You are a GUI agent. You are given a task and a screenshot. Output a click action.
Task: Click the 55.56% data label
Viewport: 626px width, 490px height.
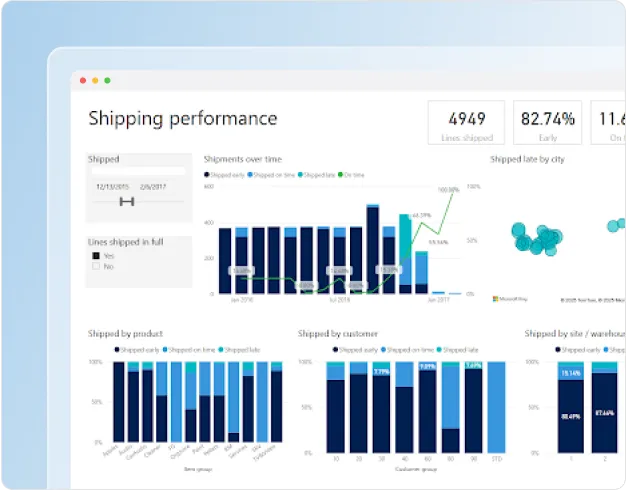(438, 242)
